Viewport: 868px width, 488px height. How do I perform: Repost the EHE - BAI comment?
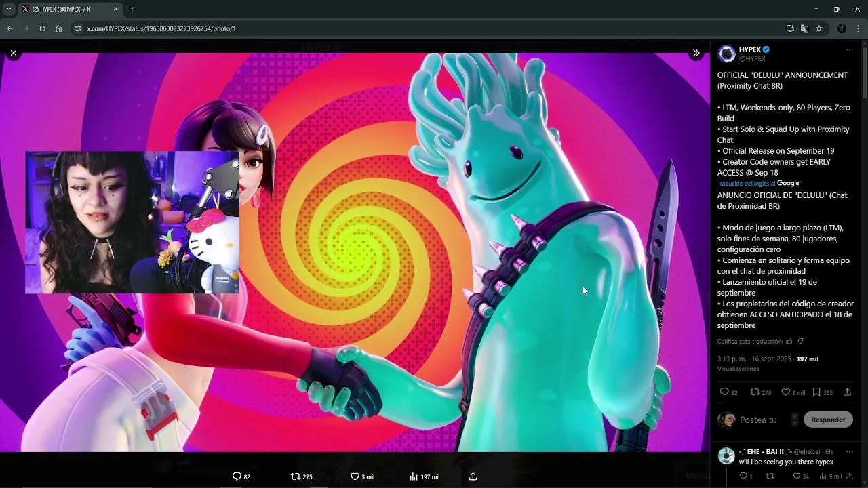click(x=770, y=476)
